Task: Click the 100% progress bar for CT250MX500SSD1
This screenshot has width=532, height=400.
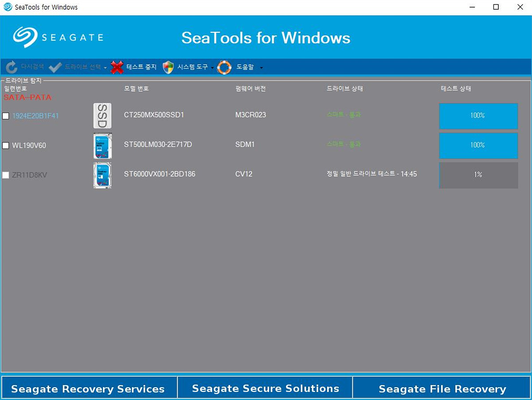Action: (478, 116)
